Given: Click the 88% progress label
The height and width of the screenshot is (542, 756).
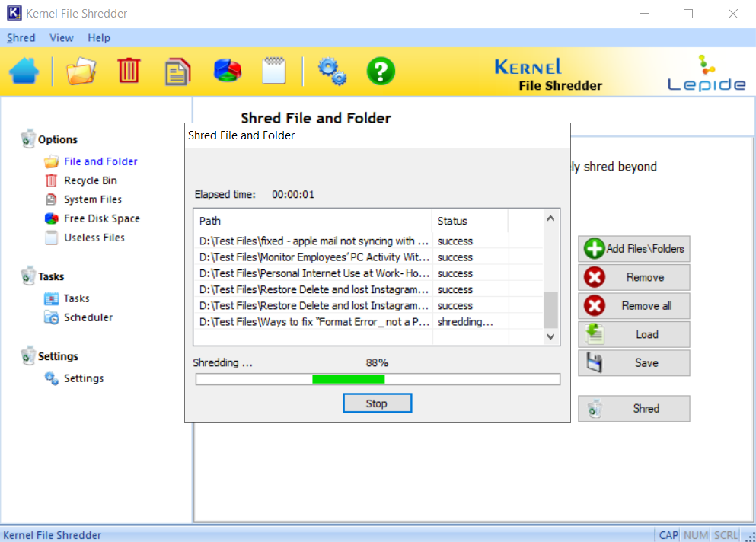Looking at the screenshot, I should tap(377, 362).
